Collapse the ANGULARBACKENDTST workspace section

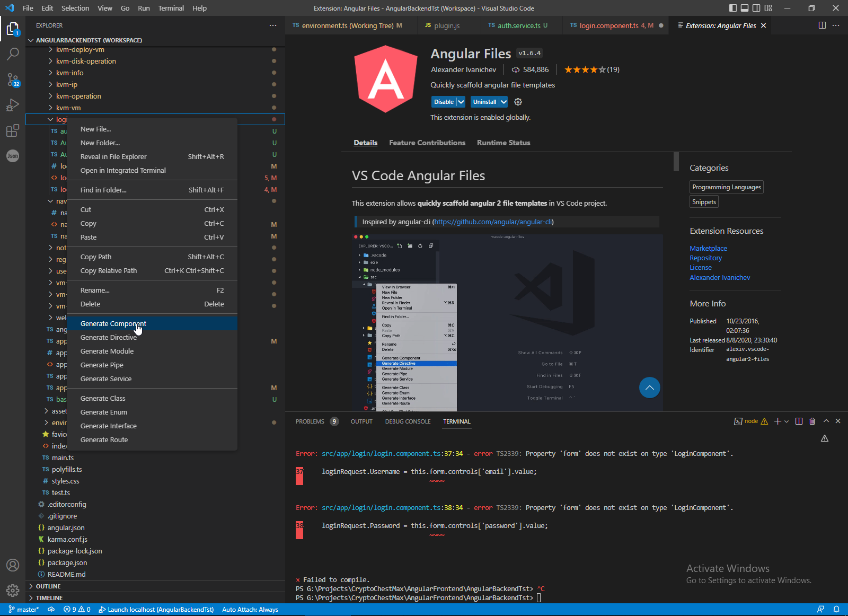click(155, 40)
